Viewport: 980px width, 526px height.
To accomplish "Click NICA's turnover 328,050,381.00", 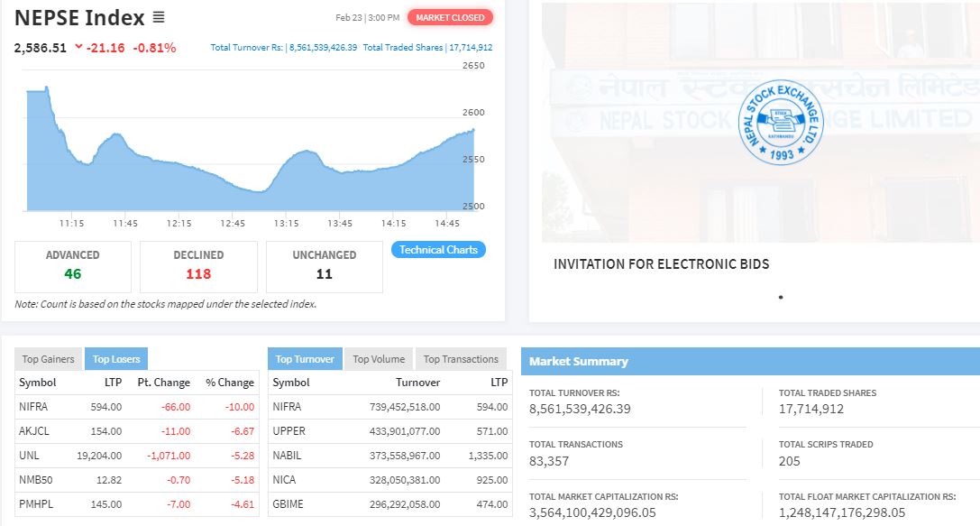I will pyautogui.click(x=405, y=480).
